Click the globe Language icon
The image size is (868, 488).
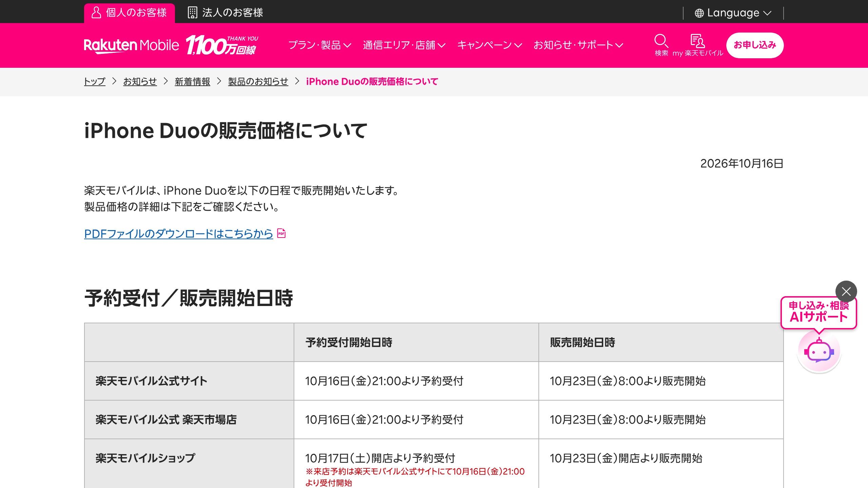[x=699, y=13]
